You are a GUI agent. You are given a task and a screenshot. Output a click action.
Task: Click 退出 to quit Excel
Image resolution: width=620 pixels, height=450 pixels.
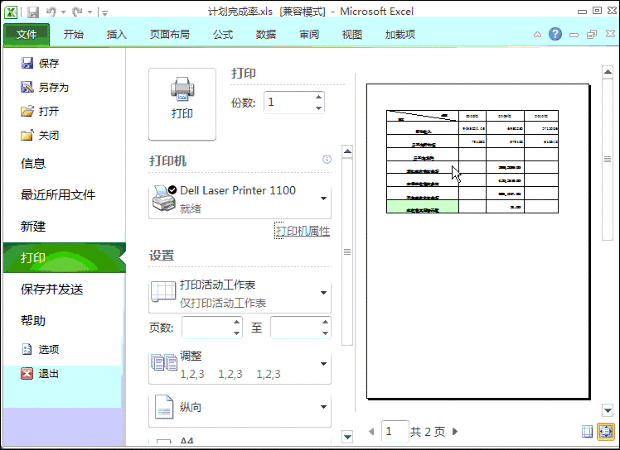[x=40, y=374]
